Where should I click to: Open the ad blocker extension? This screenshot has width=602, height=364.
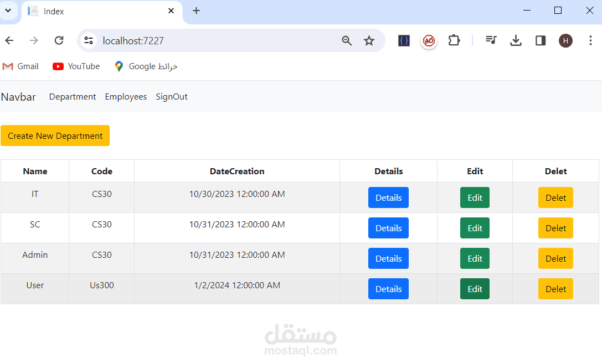pyautogui.click(x=429, y=40)
